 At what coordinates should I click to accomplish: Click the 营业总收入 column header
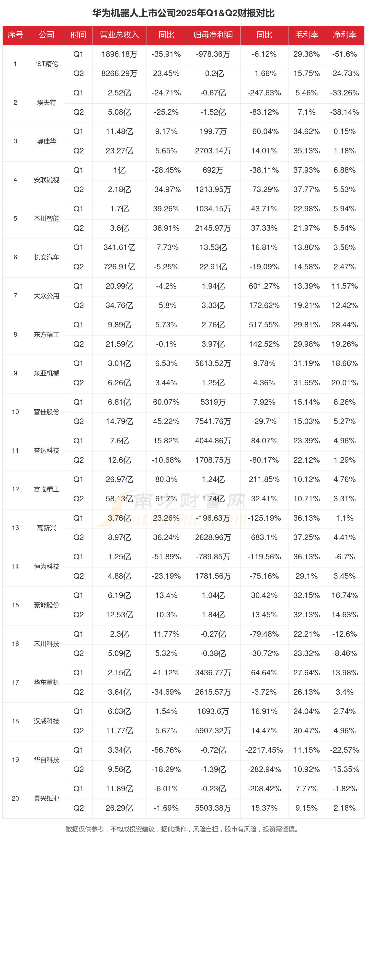point(119,35)
